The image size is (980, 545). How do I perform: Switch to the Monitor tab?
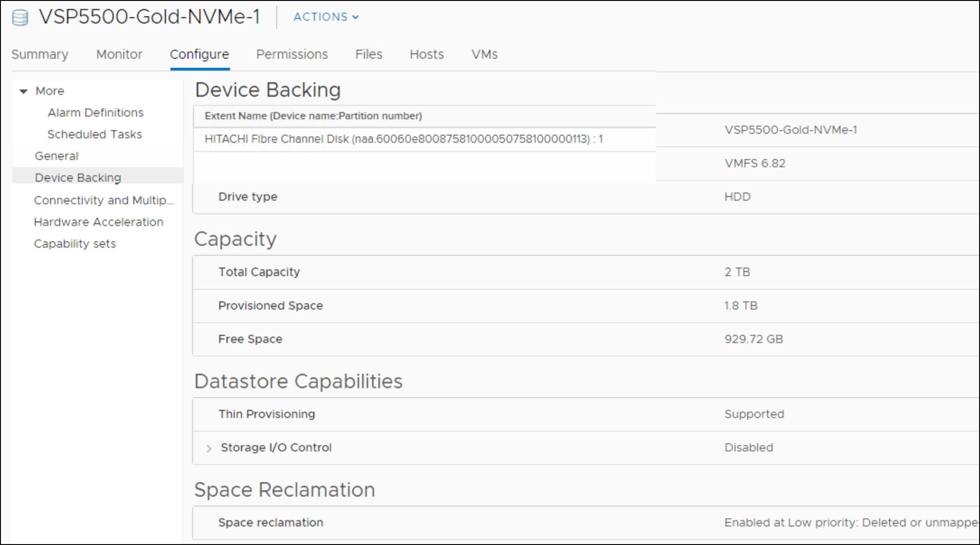coord(119,54)
